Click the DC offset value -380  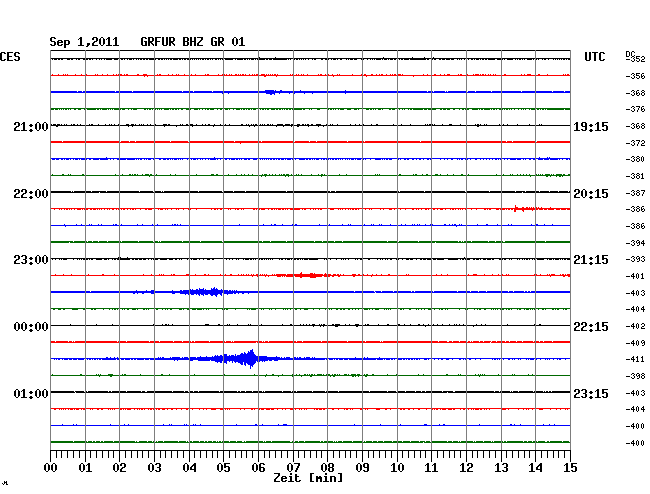pyautogui.click(x=635, y=159)
